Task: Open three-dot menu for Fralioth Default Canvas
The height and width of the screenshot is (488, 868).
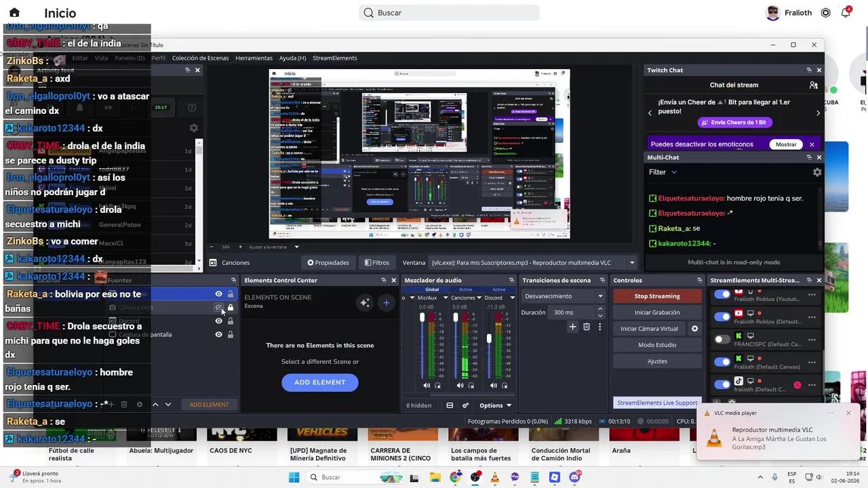Action: click(x=812, y=362)
